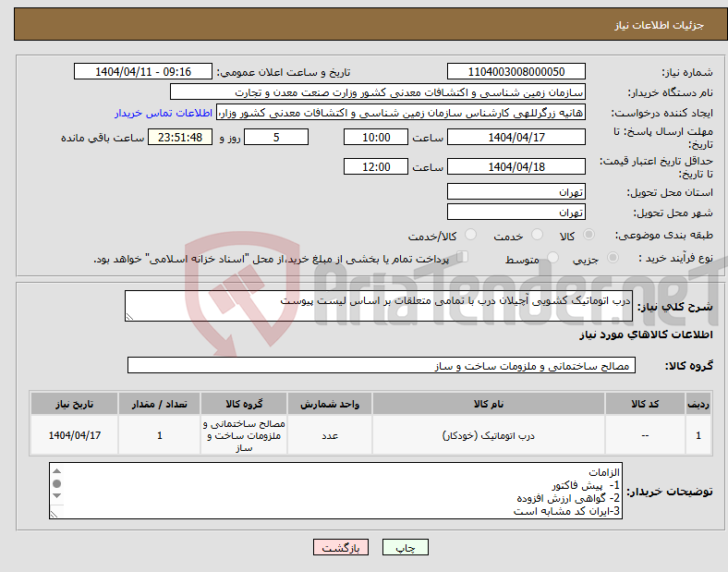728x572 pixels.
Task: Click the buyer notes text area
Action: [335, 491]
